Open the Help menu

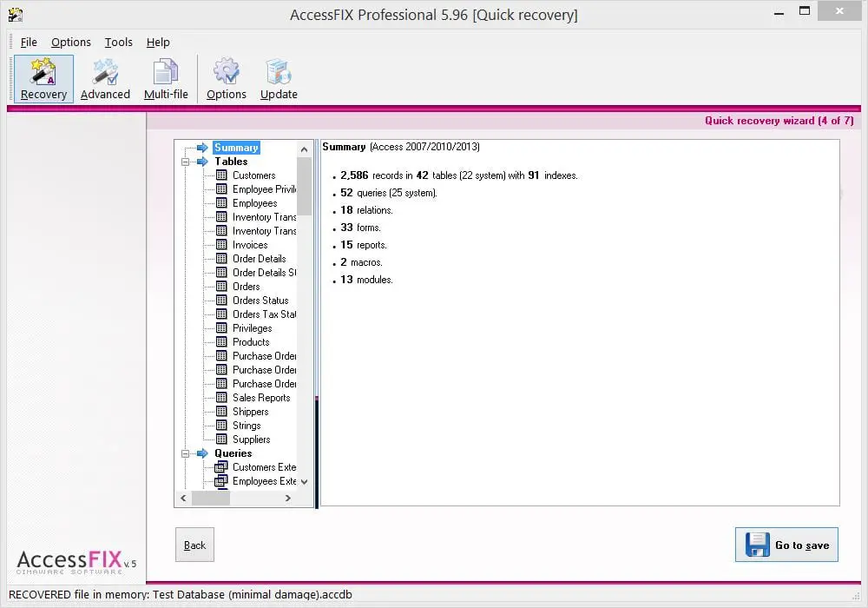[x=158, y=42]
